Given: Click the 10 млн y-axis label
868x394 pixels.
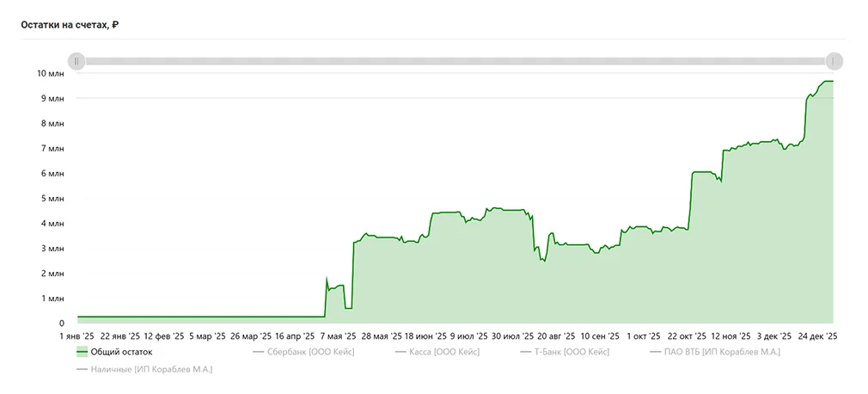Looking at the screenshot, I should pyautogui.click(x=50, y=74).
